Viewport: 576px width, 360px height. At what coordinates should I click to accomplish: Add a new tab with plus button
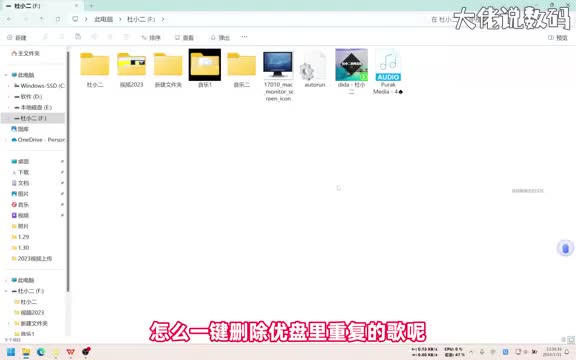(91, 6)
